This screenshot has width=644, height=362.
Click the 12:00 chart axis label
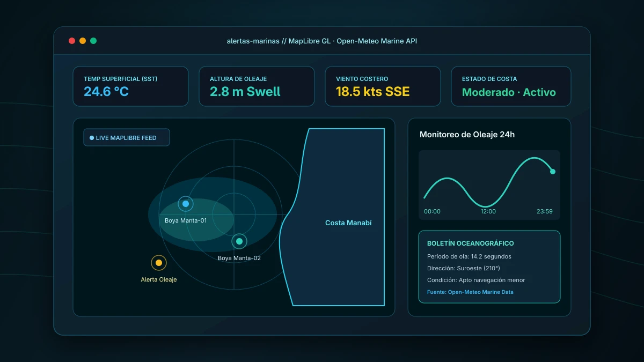pyautogui.click(x=488, y=211)
